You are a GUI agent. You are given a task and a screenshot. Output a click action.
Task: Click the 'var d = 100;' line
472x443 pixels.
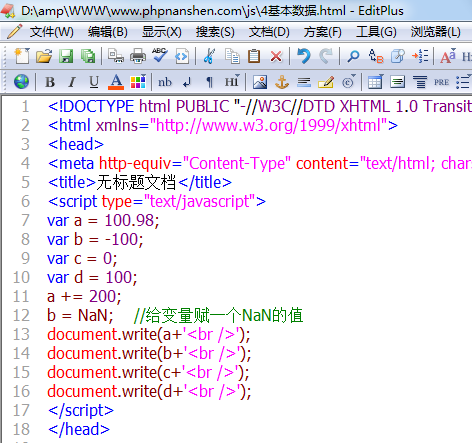[92, 277]
